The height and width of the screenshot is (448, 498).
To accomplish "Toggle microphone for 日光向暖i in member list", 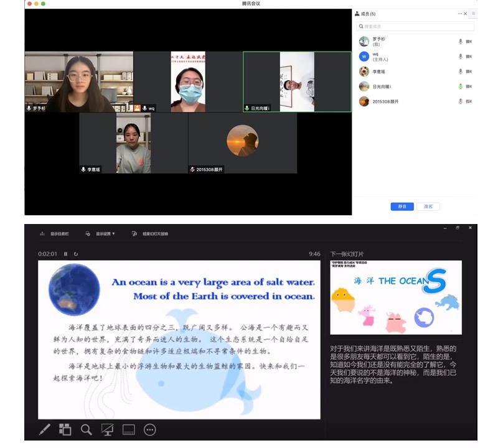I will tap(461, 86).
